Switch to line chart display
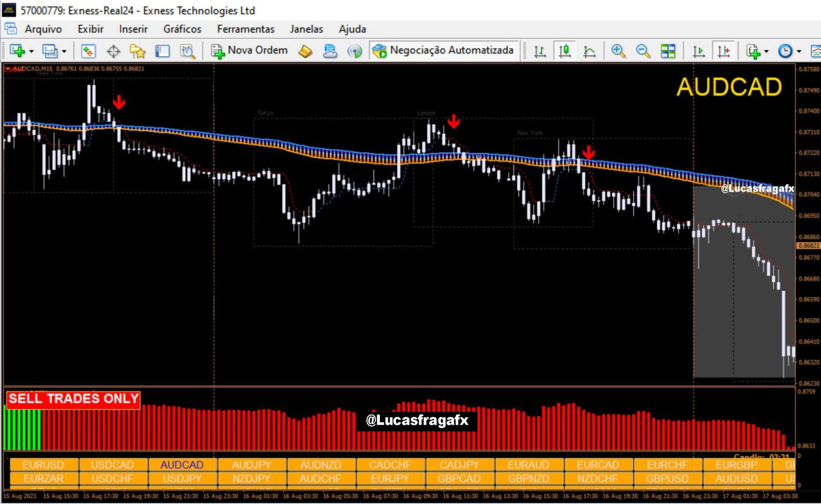The width and height of the screenshot is (821, 504). 590,51
